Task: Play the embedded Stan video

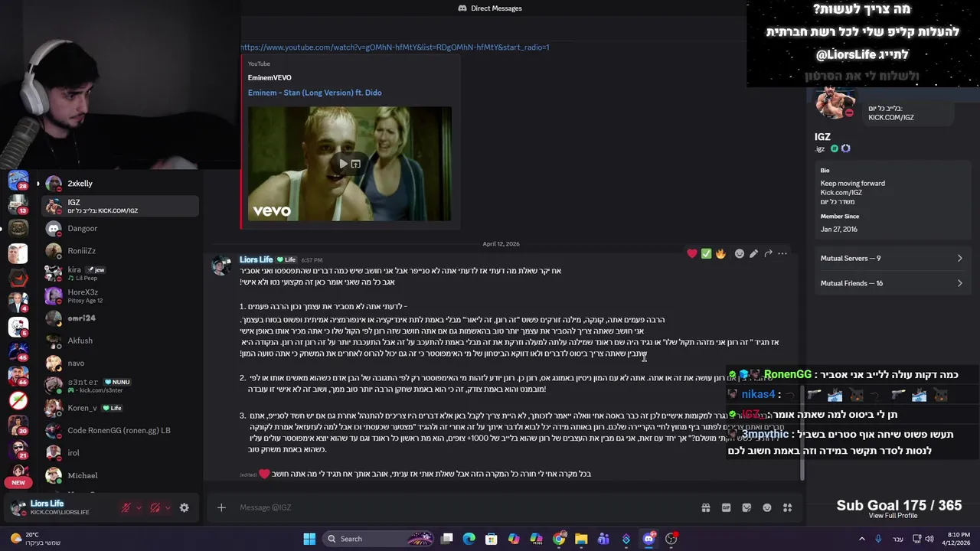Action: [343, 164]
